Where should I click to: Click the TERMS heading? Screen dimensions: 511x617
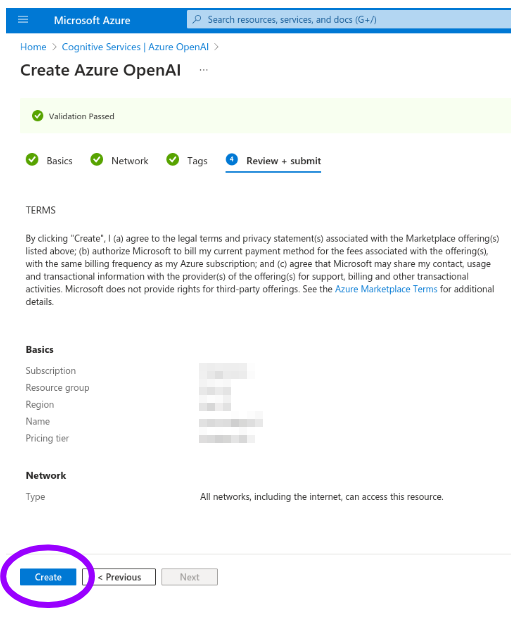click(x=41, y=210)
